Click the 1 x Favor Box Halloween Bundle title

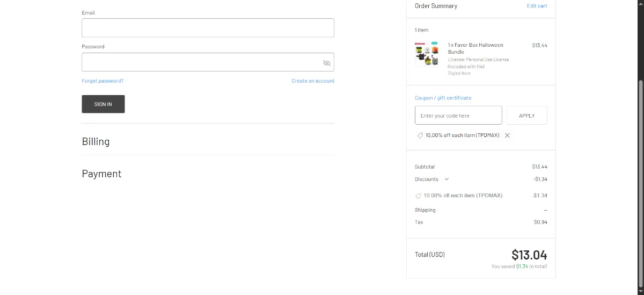pyautogui.click(x=475, y=48)
